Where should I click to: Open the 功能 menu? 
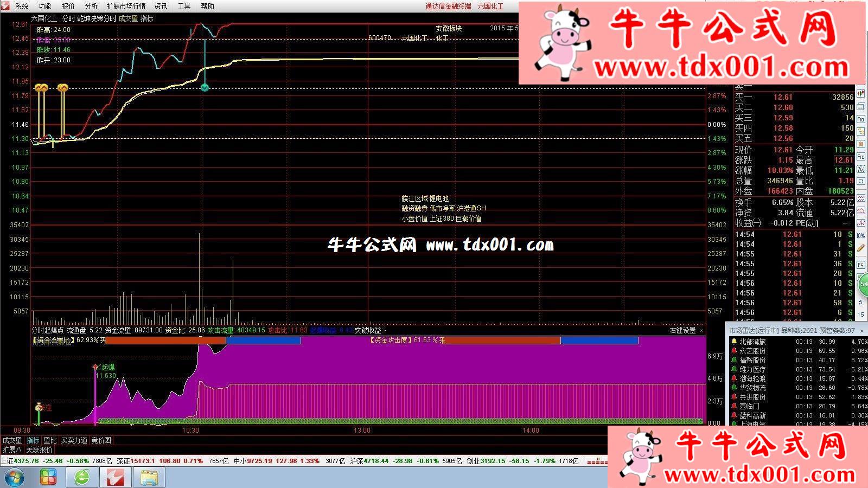(45, 6)
